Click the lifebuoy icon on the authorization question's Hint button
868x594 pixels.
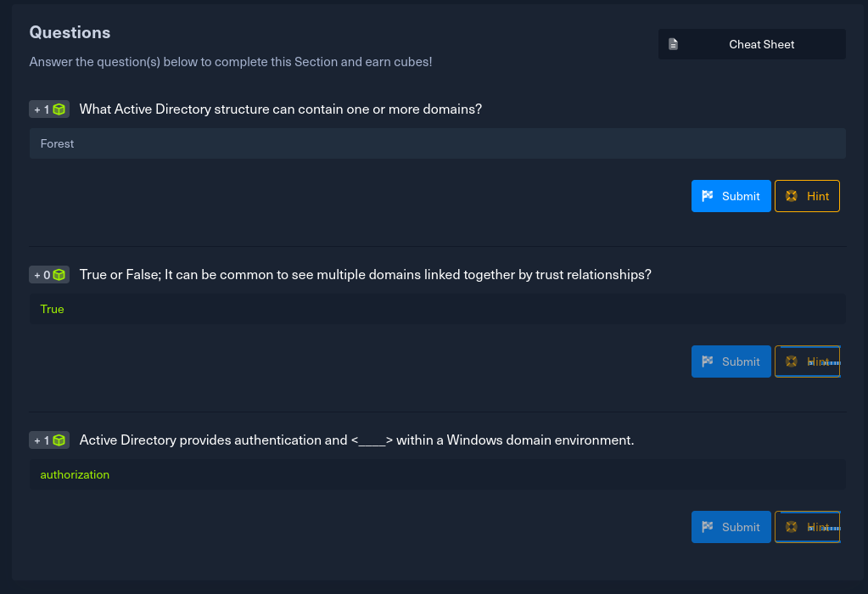pos(792,527)
